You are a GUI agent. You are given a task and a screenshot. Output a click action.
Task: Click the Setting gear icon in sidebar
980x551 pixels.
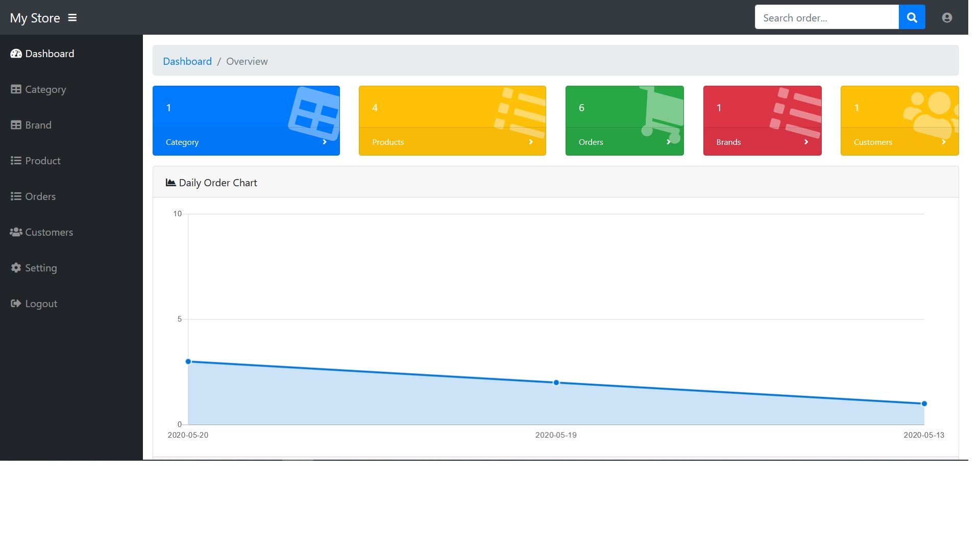[16, 268]
